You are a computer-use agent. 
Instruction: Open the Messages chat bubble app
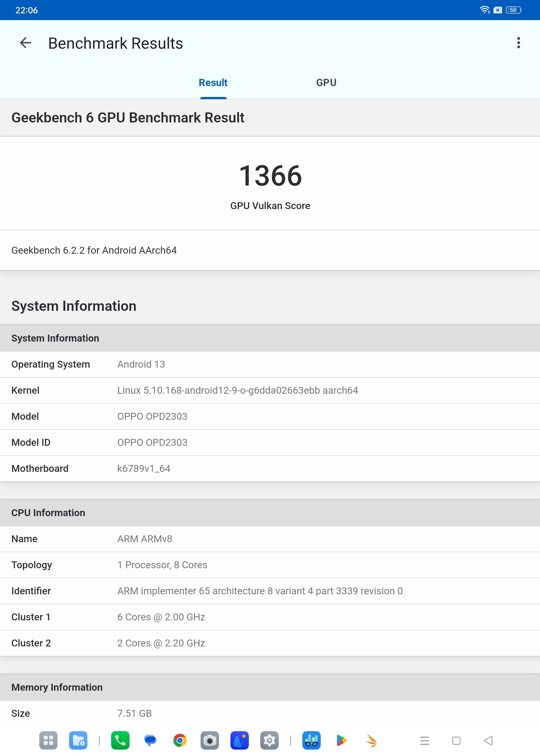coord(150,740)
